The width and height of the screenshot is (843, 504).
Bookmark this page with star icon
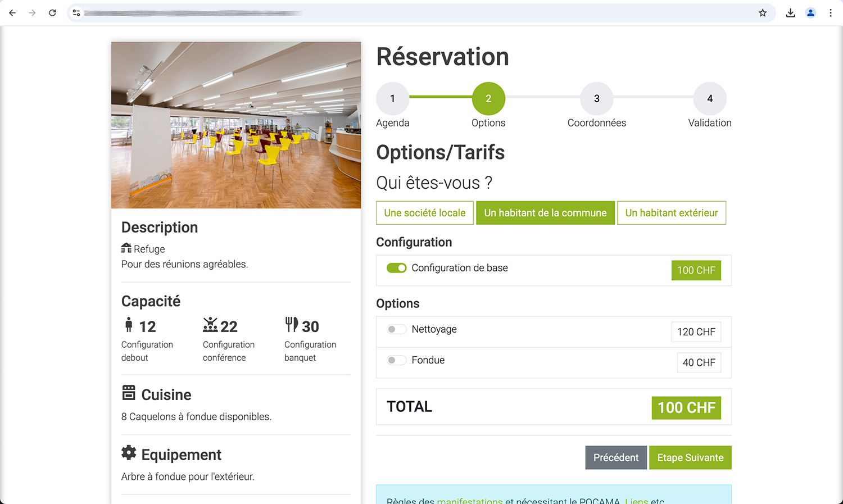(762, 13)
